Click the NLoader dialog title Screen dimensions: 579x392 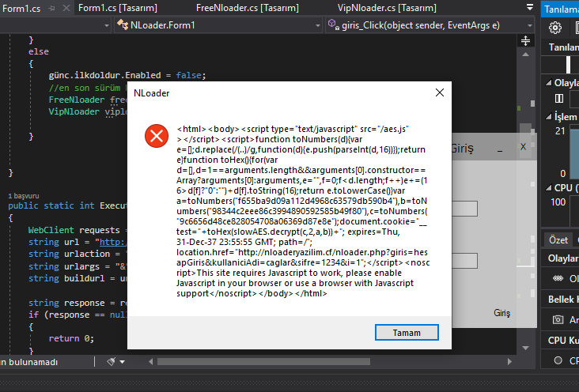click(151, 93)
